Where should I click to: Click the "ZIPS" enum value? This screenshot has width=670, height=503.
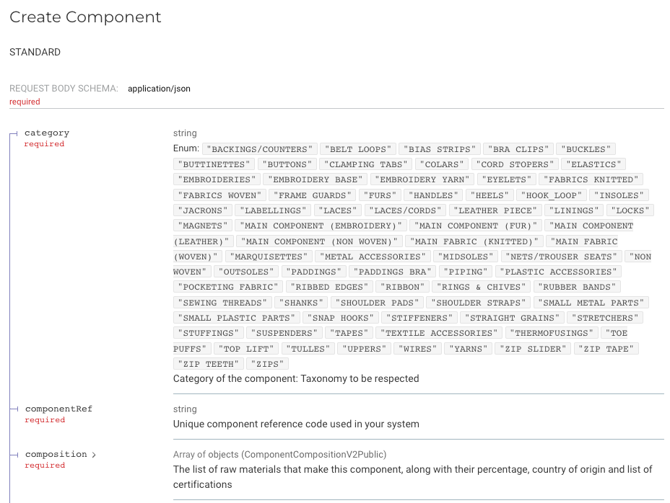(x=267, y=364)
